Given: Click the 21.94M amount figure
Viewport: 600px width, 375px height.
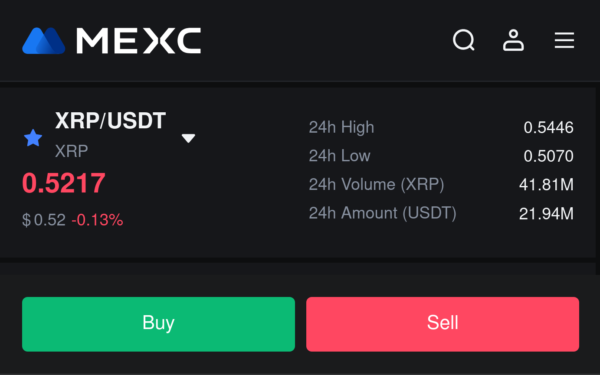Looking at the screenshot, I should 546,214.
